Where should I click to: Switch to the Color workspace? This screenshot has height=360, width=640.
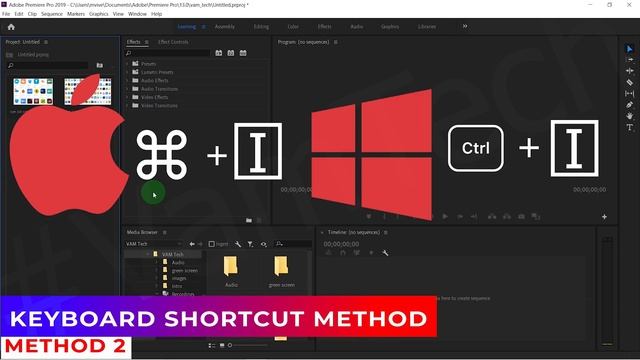coord(293,27)
